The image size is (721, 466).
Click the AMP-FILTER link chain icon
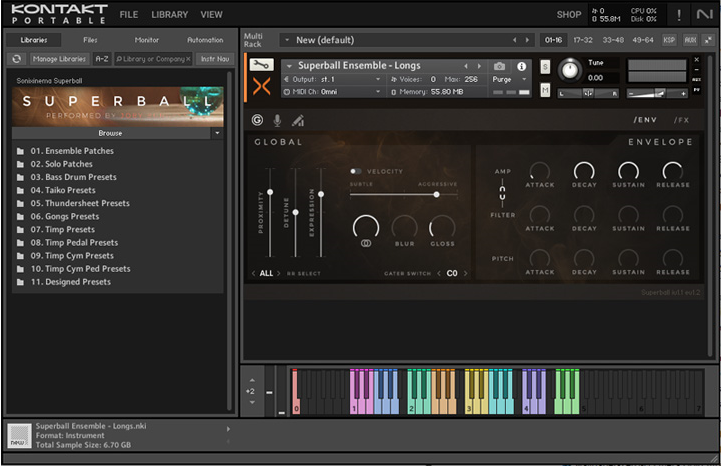tap(502, 193)
